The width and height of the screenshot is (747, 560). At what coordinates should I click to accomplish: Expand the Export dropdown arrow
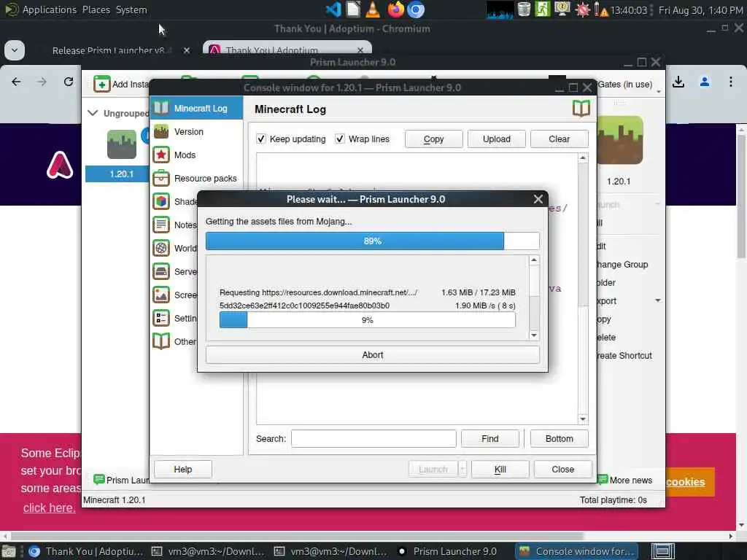[x=657, y=300]
